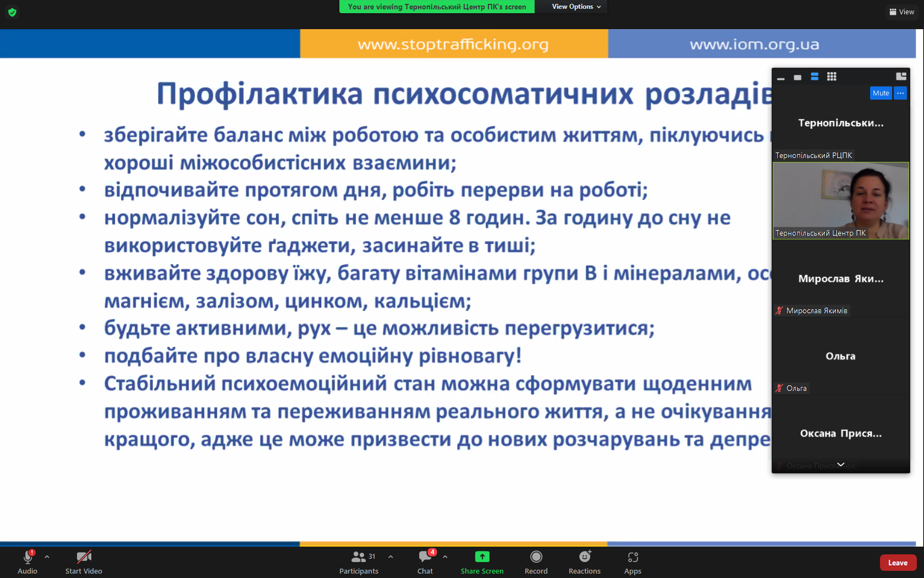The width and height of the screenshot is (924, 578).
Task: Expand audio settings caret
Action: (47, 557)
